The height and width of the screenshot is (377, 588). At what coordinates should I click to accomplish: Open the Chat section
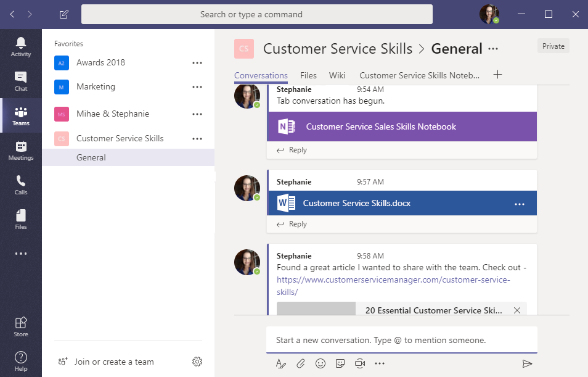click(20, 81)
